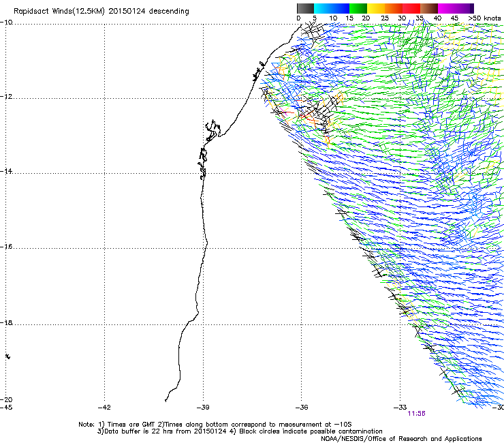Click the '45' label under color scale
Image resolution: width=504 pixels, height=443 pixels.
(454, 18)
